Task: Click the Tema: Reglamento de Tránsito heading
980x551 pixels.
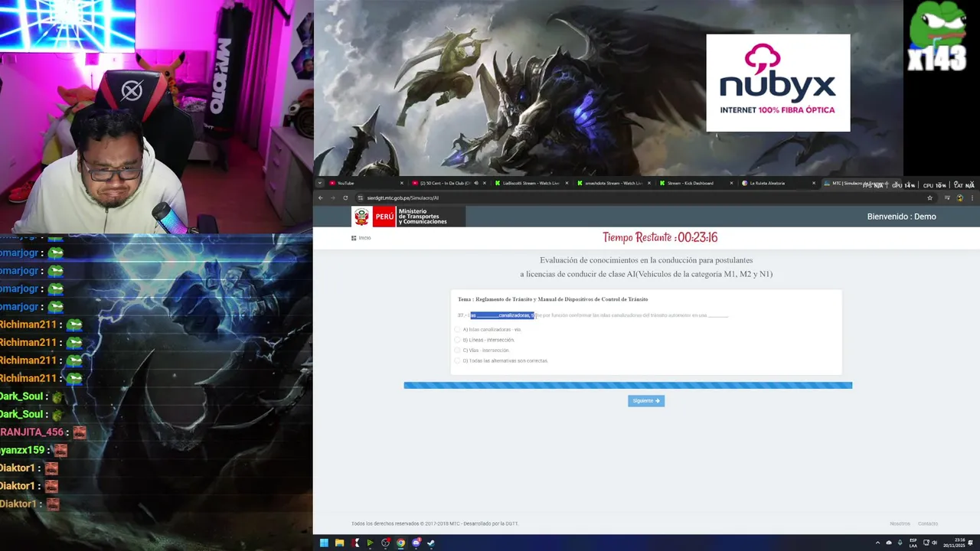Action: pos(553,299)
